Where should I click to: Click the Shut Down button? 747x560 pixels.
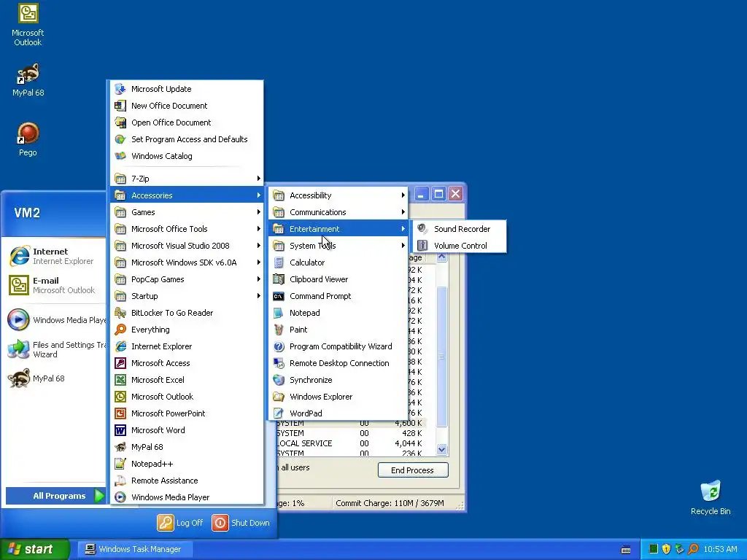pyautogui.click(x=241, y=523)
